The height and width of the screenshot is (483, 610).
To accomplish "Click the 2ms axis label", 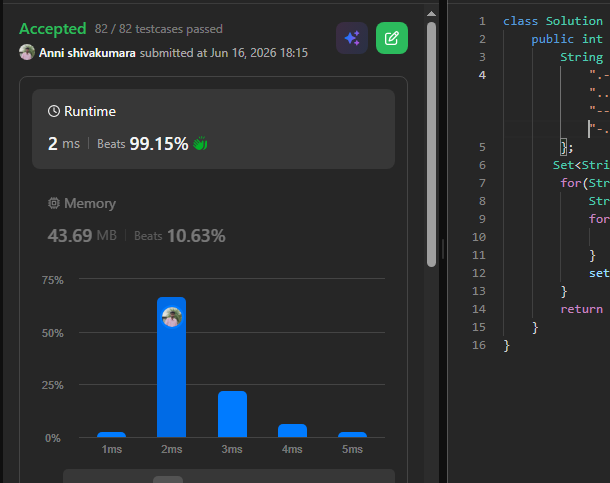I will (172, 449).
